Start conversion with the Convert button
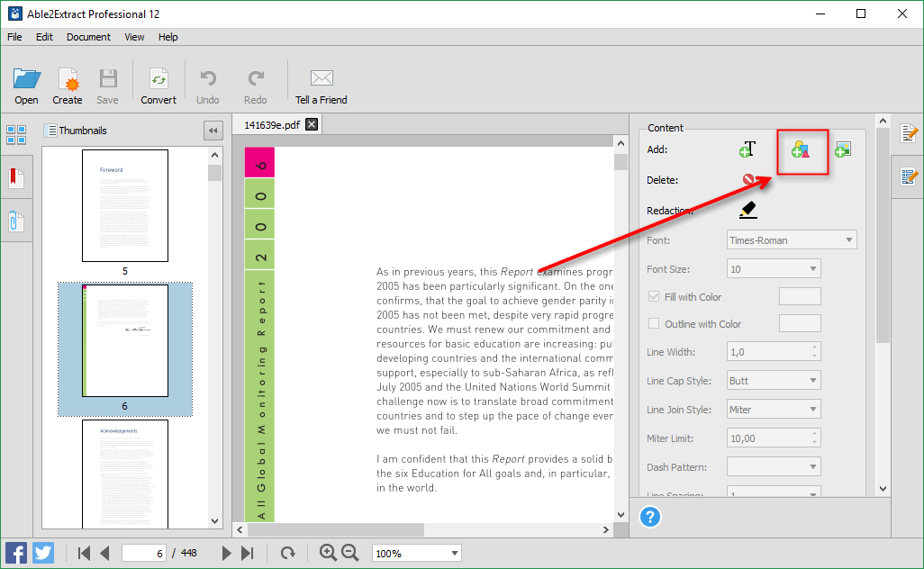The image size is (924, 569). [158, 86]
